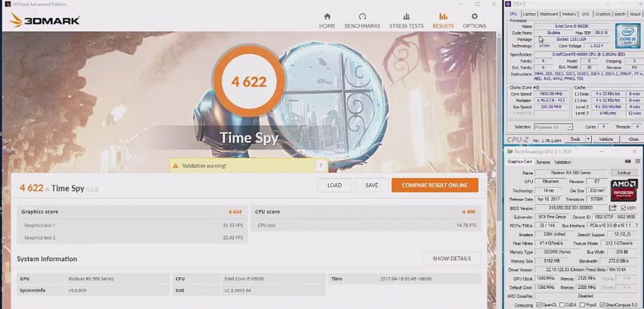
Task: Switch to CPU-Z Memory tab
Action: 569,14
